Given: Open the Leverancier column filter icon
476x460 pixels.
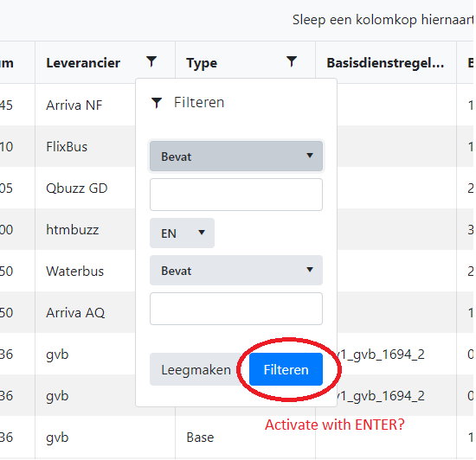Looking at the screenshot, I should [151, 62].
